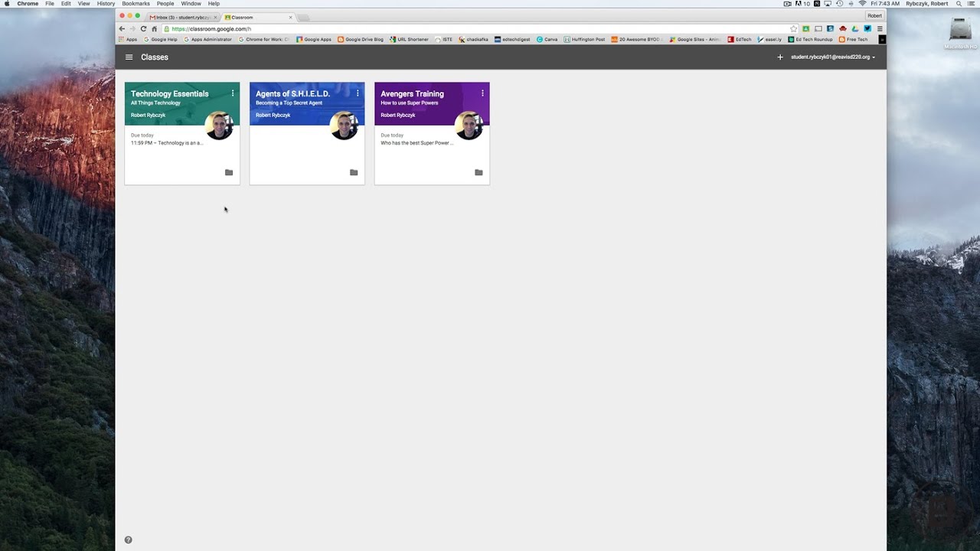Click the red extension icon in toolbar

click(843, 28)
